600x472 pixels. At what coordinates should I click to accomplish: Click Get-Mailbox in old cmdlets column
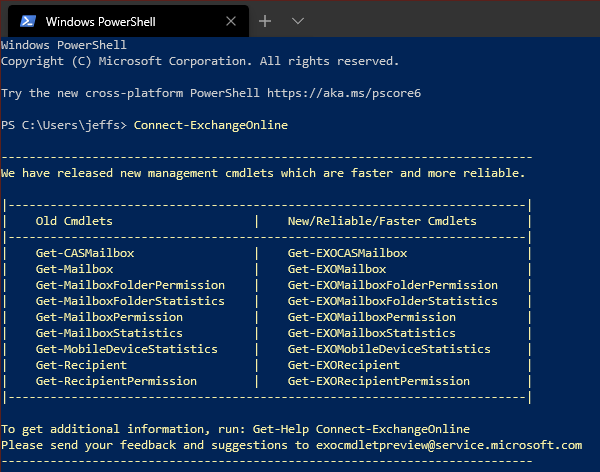(x=74, y=269)
